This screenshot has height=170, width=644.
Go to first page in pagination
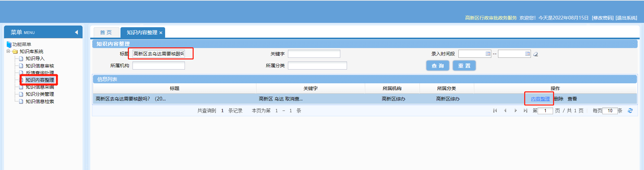click(x=495, y=111)
